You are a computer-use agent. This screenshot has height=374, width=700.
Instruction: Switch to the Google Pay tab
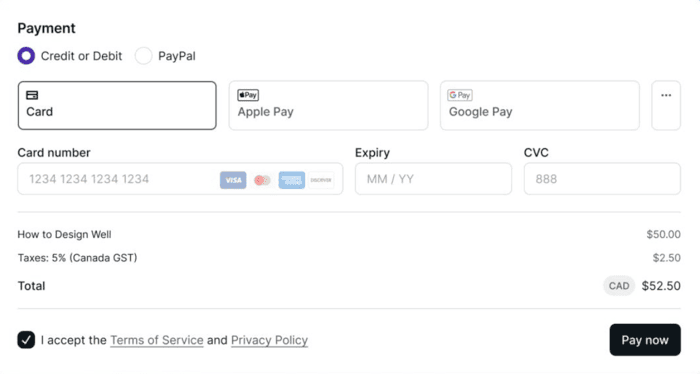(x=540, y=105)
